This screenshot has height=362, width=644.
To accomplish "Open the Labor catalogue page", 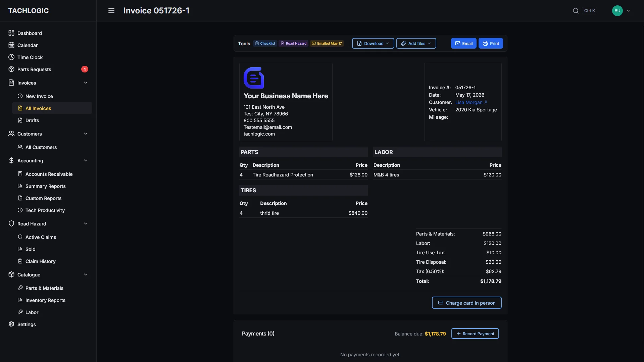I will click(x=52, y=312).
